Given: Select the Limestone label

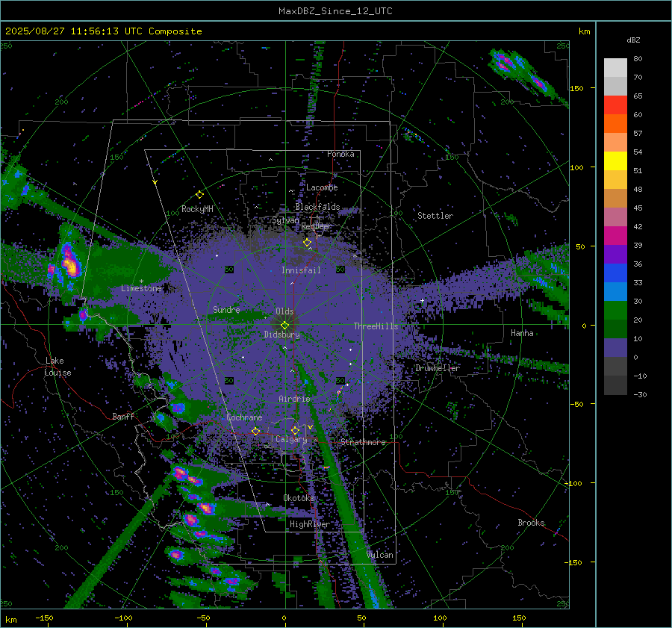Looking at the screenshot, I should click(141, 288).
